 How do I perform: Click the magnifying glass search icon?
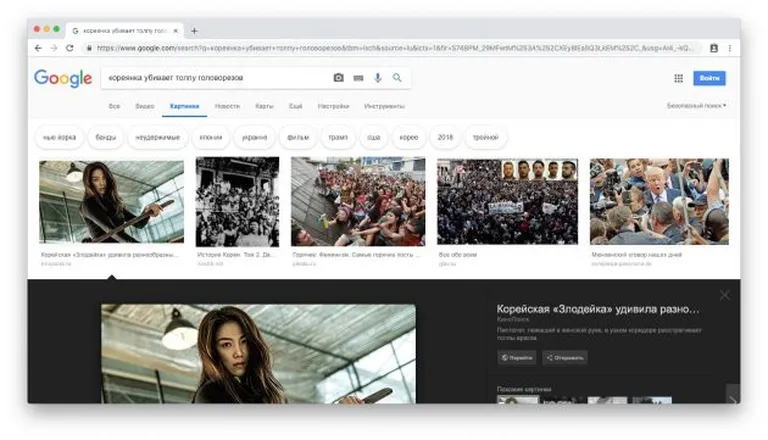point(397,77)
